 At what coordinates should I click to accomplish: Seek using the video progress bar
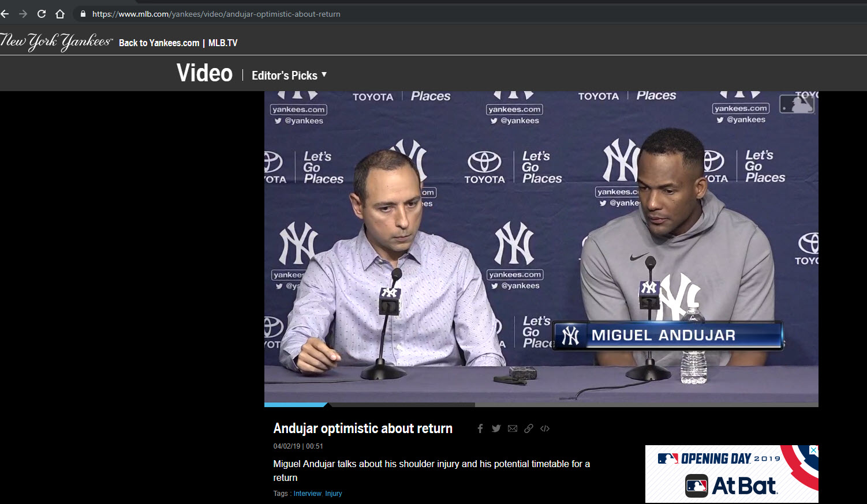541,405
